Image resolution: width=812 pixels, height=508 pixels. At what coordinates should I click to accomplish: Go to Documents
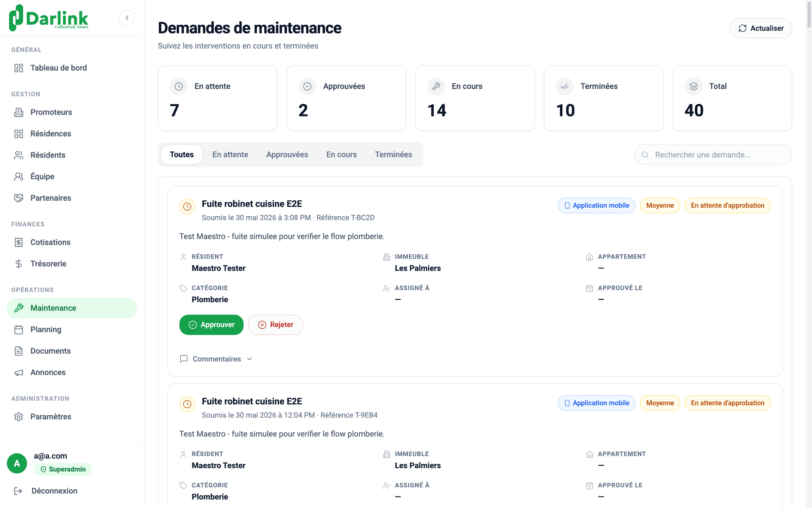pyautogui.click(x=72, y=351)
